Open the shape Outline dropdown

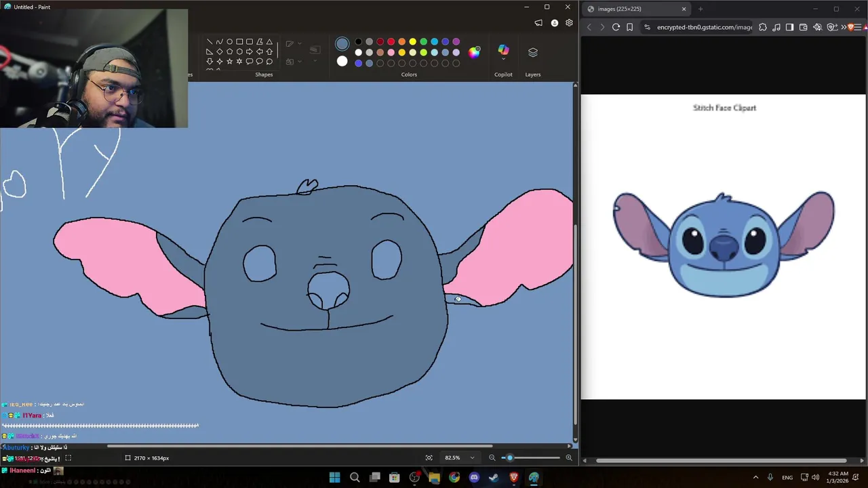(300, 43)
